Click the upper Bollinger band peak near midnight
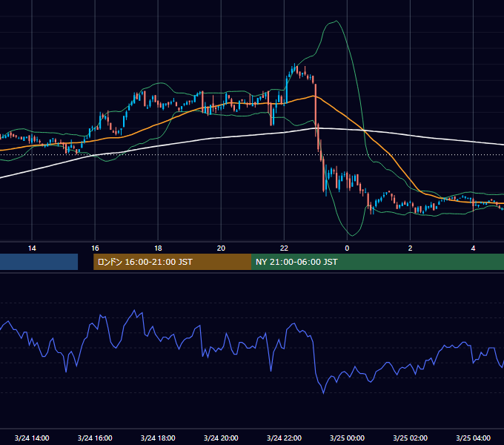The height and width of the screenshot is (445, 504). (x=336, y=22)
